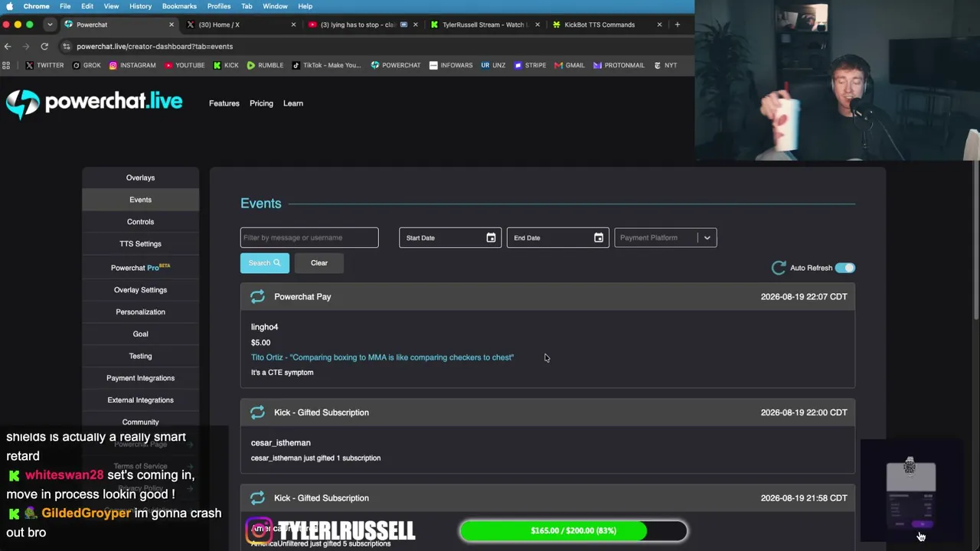Open the Chrome apps grid icon

pyautogui.click(x=6, y=65)
